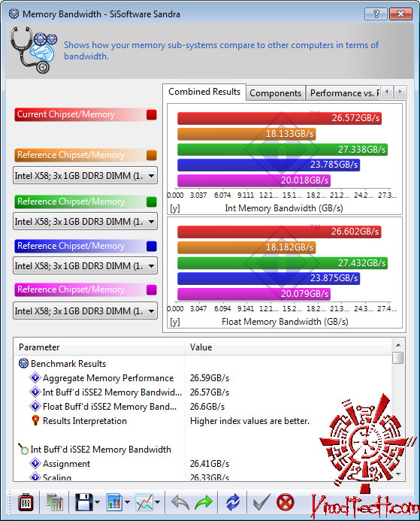Open dropdown arrow next to bar chart icon
This screenshot has width=420, height=521.
127,502
